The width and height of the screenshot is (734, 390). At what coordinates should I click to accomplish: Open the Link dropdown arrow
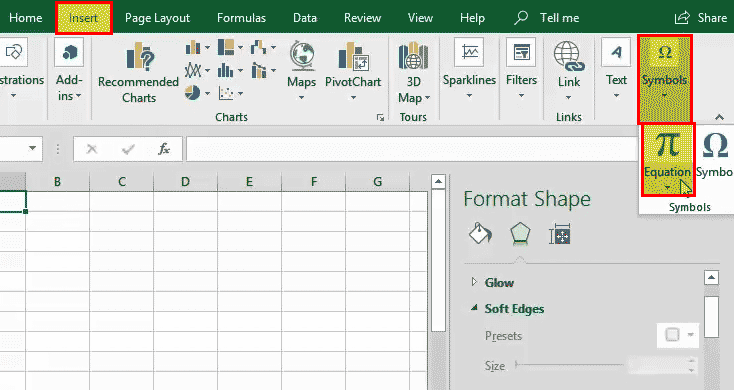568,97
